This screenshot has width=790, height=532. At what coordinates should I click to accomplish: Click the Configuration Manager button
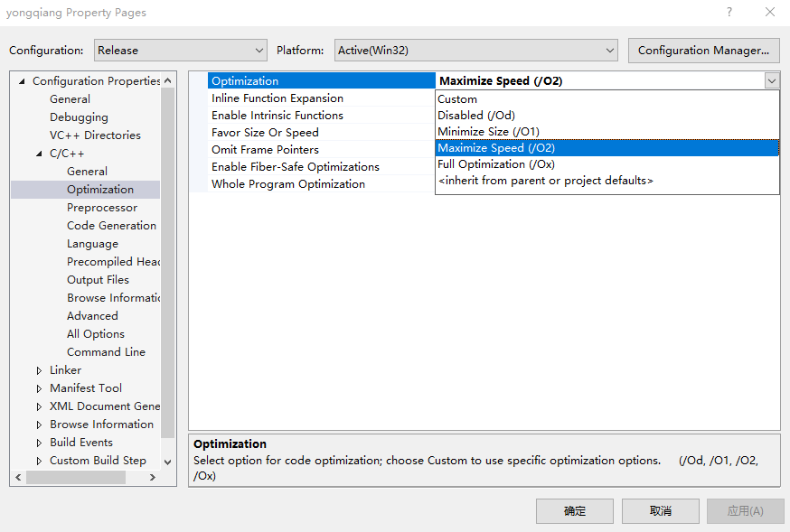703,51
